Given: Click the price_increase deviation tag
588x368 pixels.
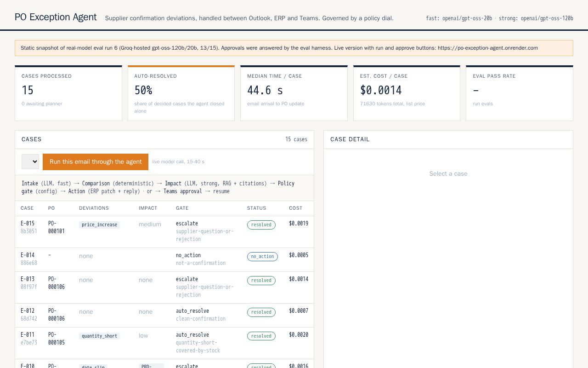Looking at the screenshot, I should [99, 225].
